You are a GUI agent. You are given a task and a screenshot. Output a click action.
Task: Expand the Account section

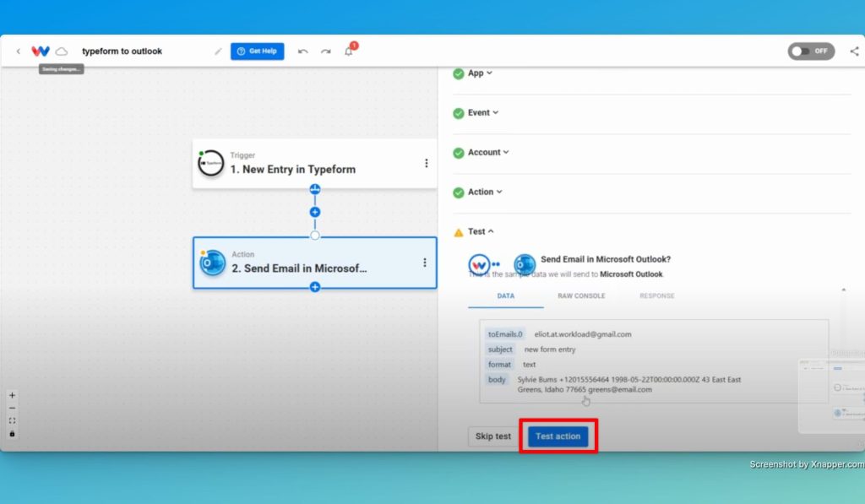(x=488, y=152)
